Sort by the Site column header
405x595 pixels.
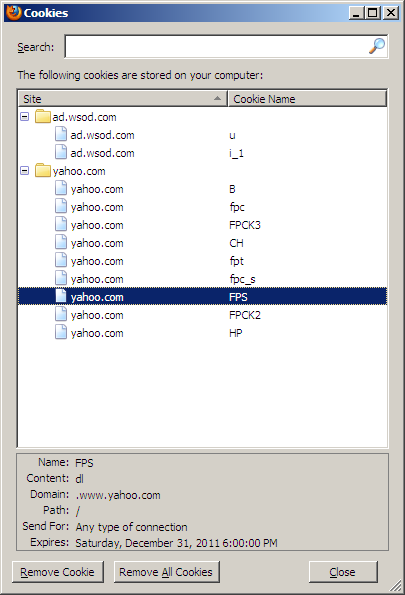click(x=123, y=99)
